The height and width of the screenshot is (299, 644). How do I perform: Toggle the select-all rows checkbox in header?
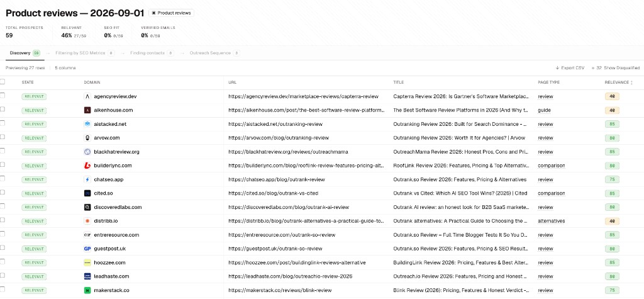3,81
